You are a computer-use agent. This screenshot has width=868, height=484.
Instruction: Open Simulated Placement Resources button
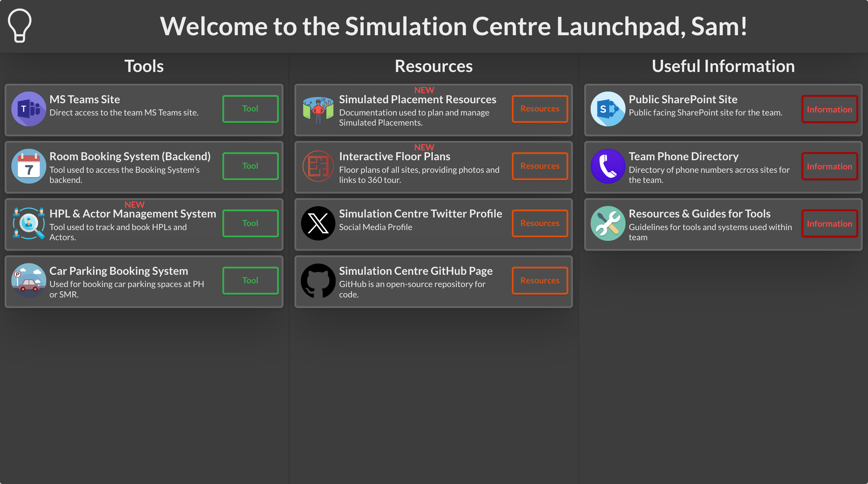coord(540,109)
